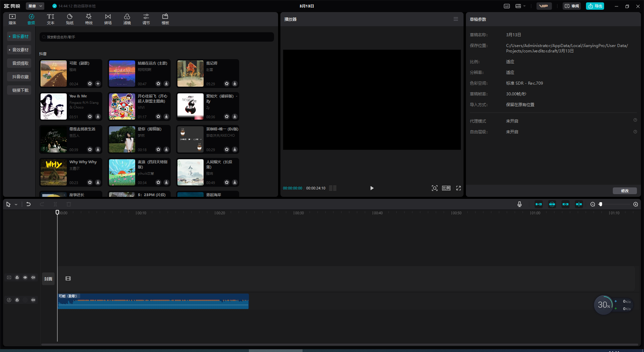This screenshot has width=644, height=352.
Task: Open the layout switcher dropdown
Action: point(521,6)
